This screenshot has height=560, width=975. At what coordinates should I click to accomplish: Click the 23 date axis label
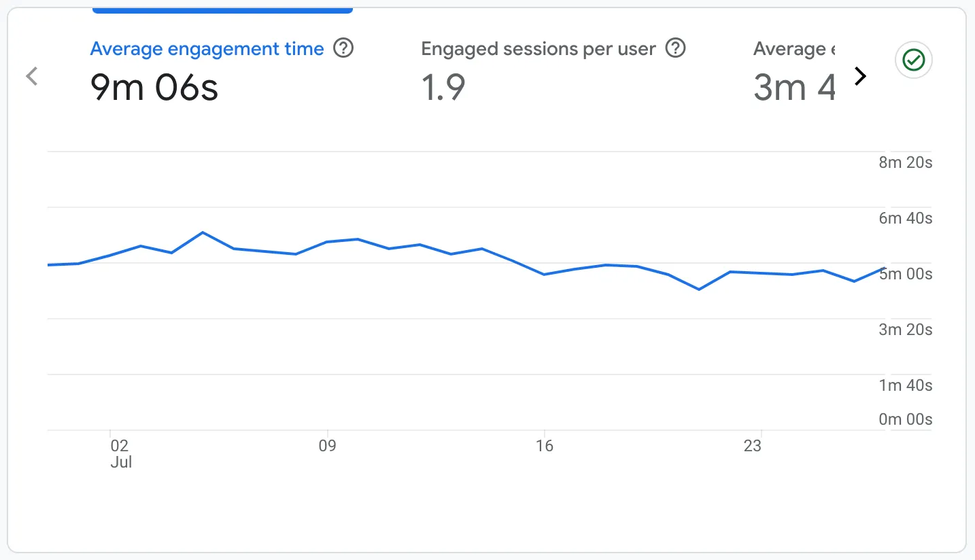coord(753,447)
